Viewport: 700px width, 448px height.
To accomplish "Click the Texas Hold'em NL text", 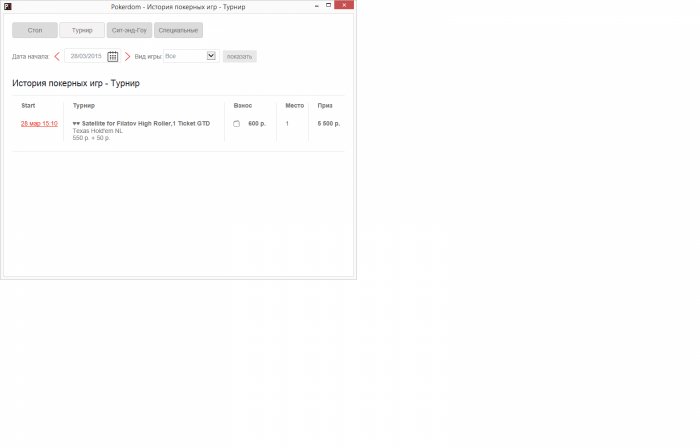I will 97,131.
